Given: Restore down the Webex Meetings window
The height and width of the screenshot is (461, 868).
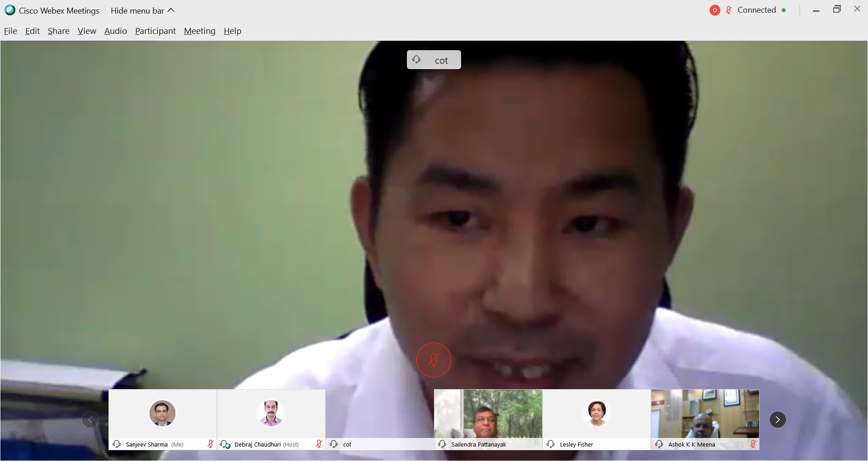Looking at the screenshot, I should point(837,9).
